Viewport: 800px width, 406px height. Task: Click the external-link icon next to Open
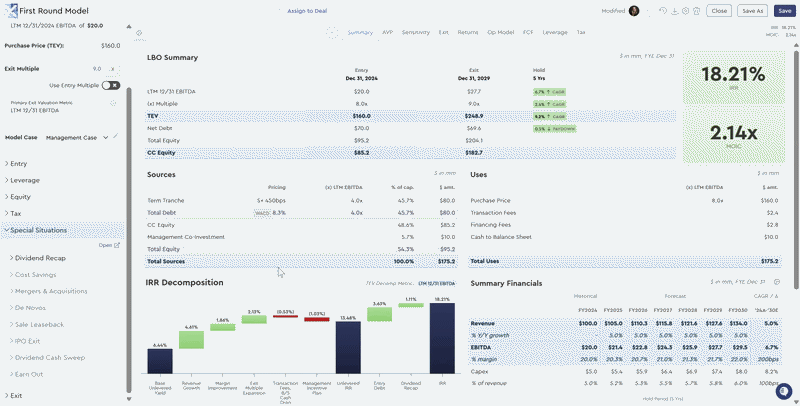coord(117,245)
